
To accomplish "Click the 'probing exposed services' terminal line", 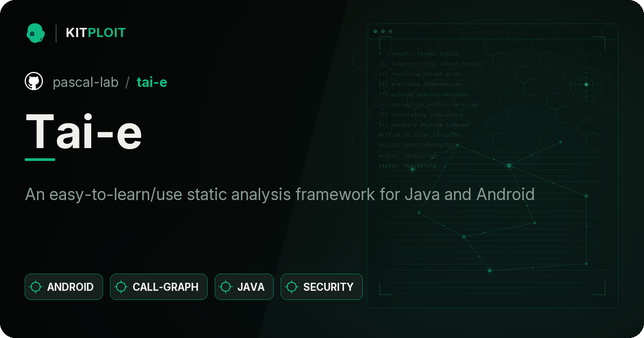I will tap(423, 94).
